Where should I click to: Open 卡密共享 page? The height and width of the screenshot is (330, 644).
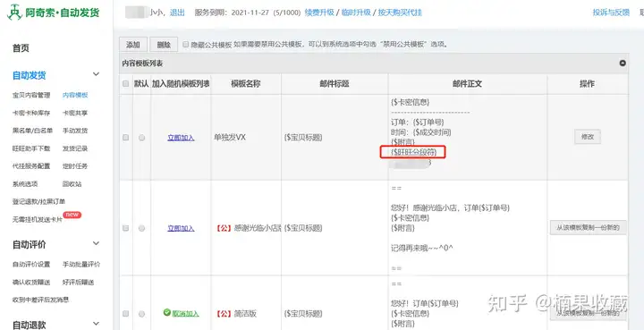tap(75, 113)
